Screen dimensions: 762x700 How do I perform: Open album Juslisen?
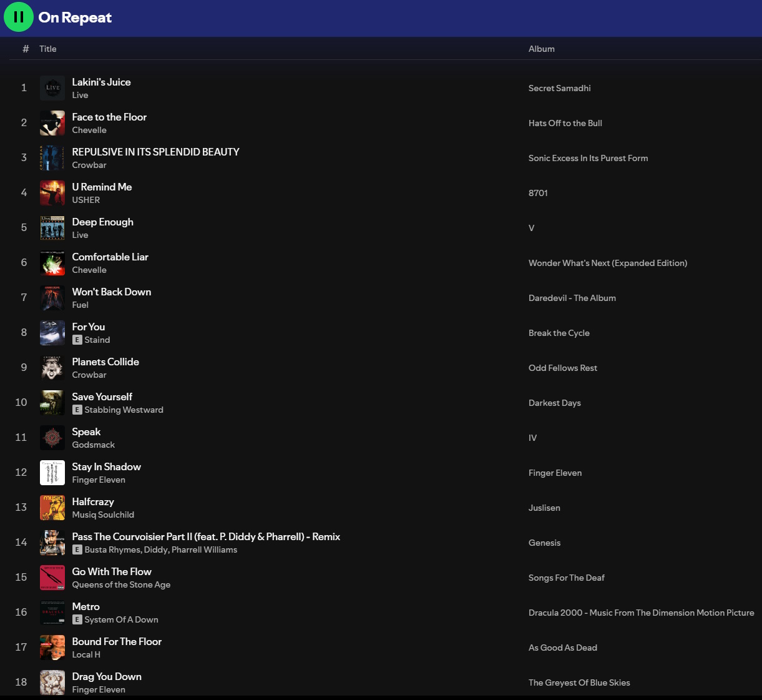pos(544,508)
